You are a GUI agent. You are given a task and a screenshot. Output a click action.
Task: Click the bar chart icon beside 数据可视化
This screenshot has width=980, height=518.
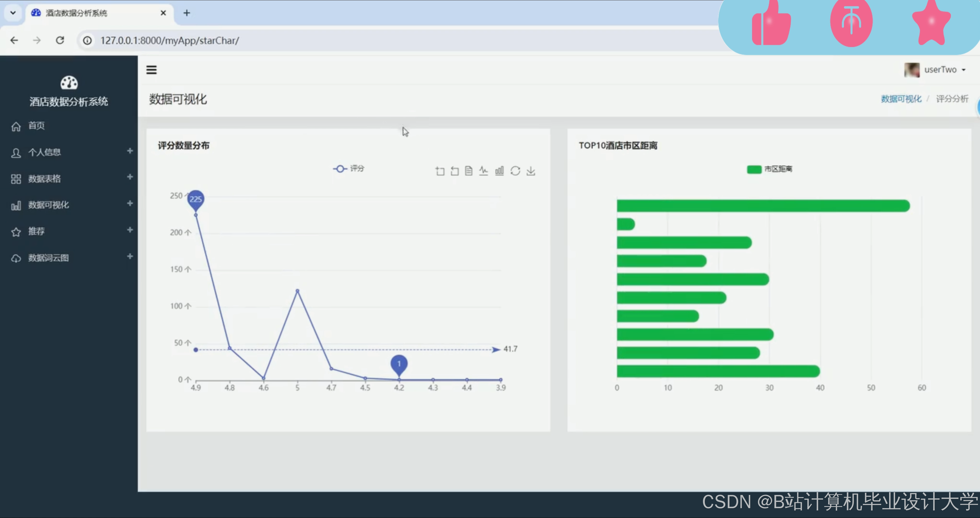pos(16,206)
